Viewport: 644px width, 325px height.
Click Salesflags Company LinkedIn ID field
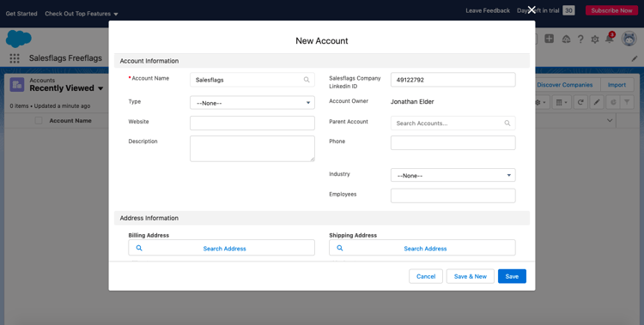[453, 80]
